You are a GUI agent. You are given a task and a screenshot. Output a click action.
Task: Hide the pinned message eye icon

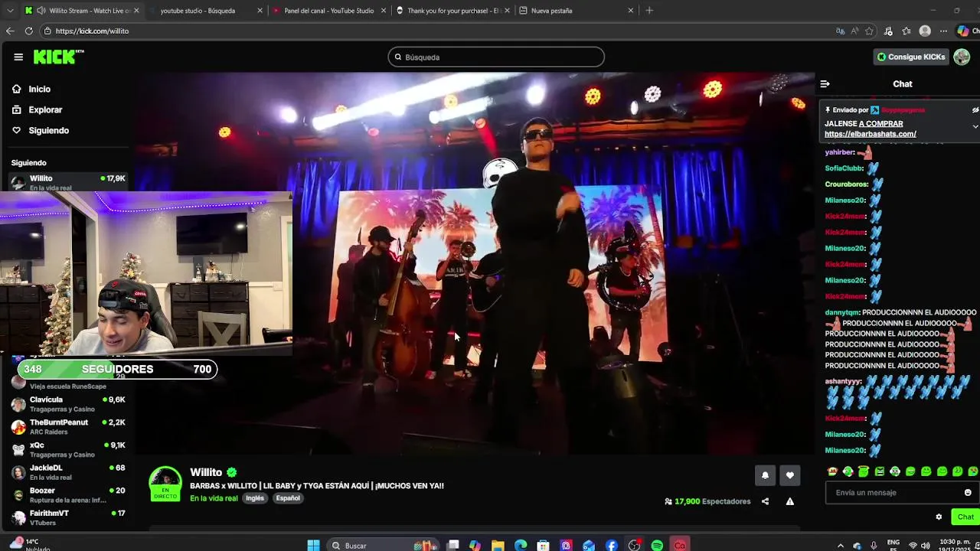975,110
